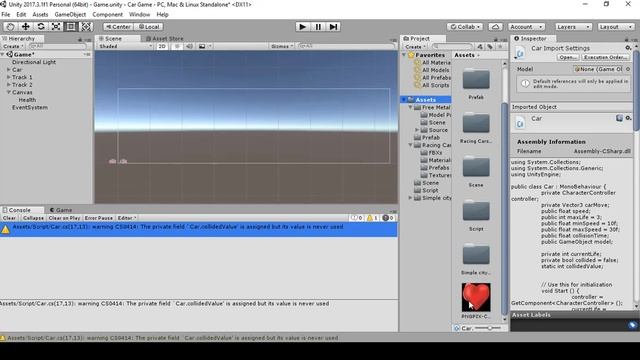Start Play mode

(x=302, y=27)
